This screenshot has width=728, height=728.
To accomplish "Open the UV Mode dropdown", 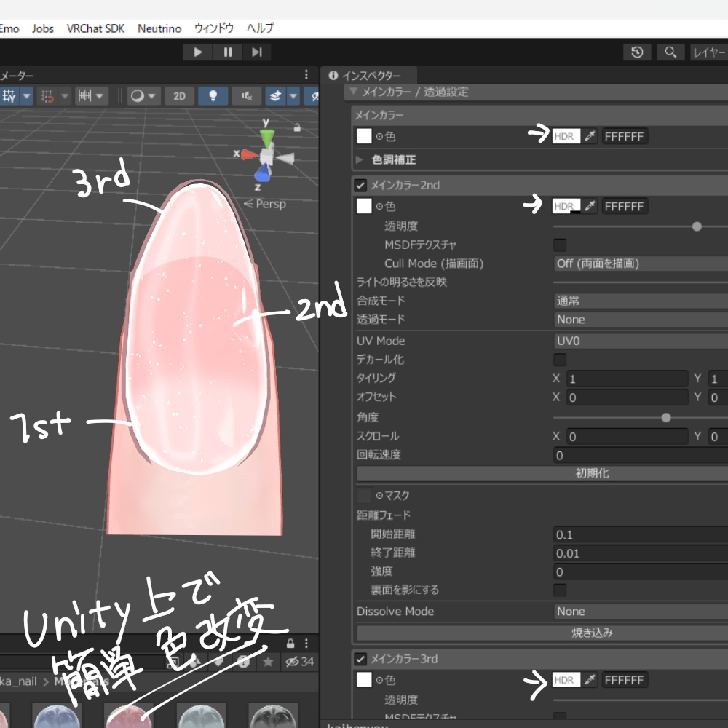I will [x=641, y=341].
